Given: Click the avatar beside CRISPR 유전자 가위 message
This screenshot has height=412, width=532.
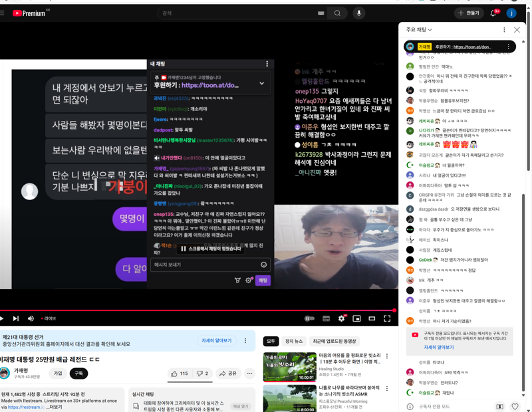Looking at the screenshot, I should 410,195.
